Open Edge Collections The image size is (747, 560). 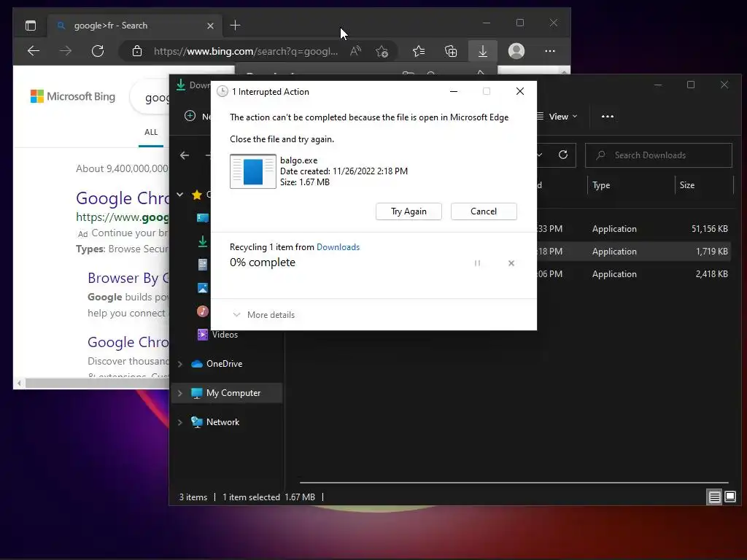coord(451,51)
